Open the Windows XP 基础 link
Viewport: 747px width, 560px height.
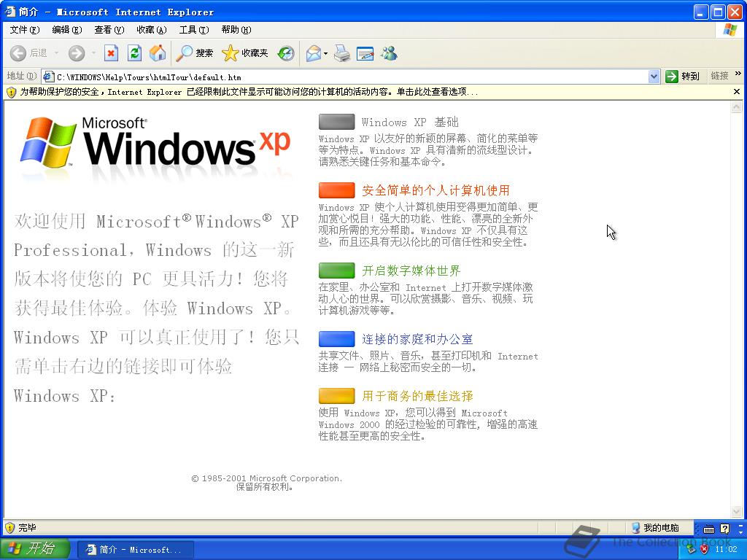(410, 122)
